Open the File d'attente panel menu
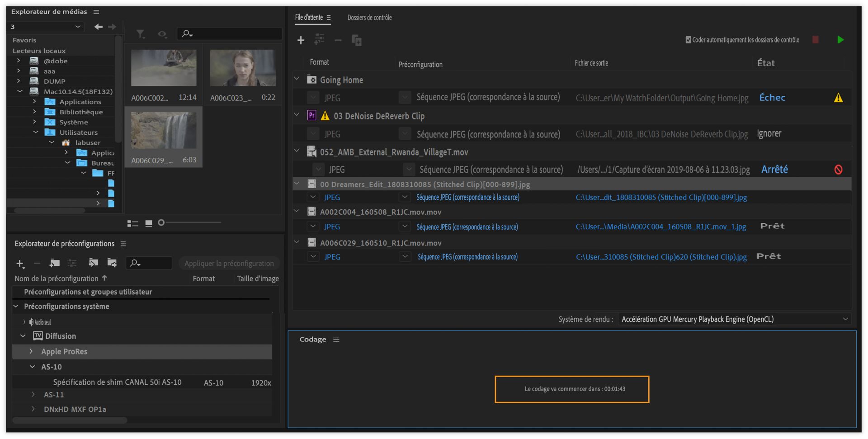The height and width of the screenshot is (439, 868). click(329, 18)
